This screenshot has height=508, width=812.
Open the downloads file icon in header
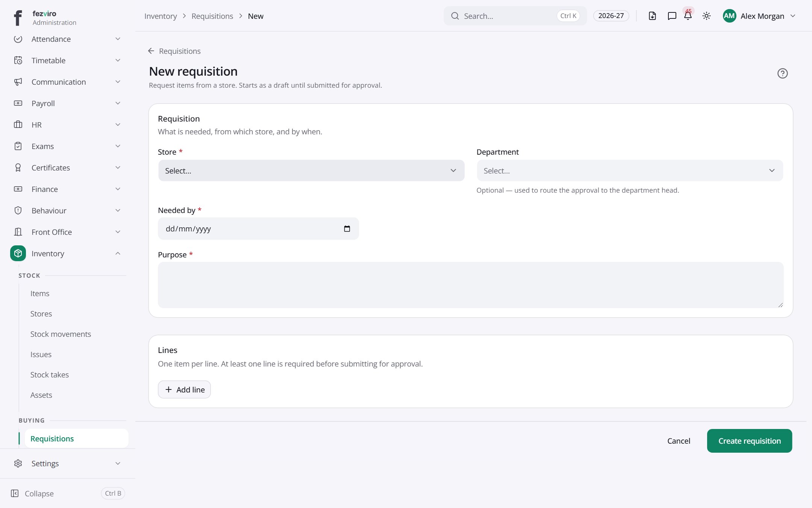652,16
